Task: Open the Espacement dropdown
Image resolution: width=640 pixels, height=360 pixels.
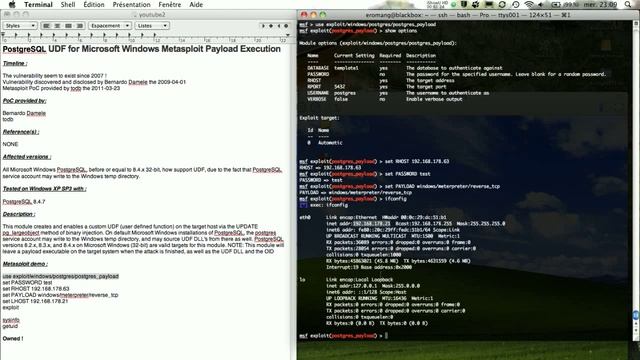Action: [x=109, y=26]
